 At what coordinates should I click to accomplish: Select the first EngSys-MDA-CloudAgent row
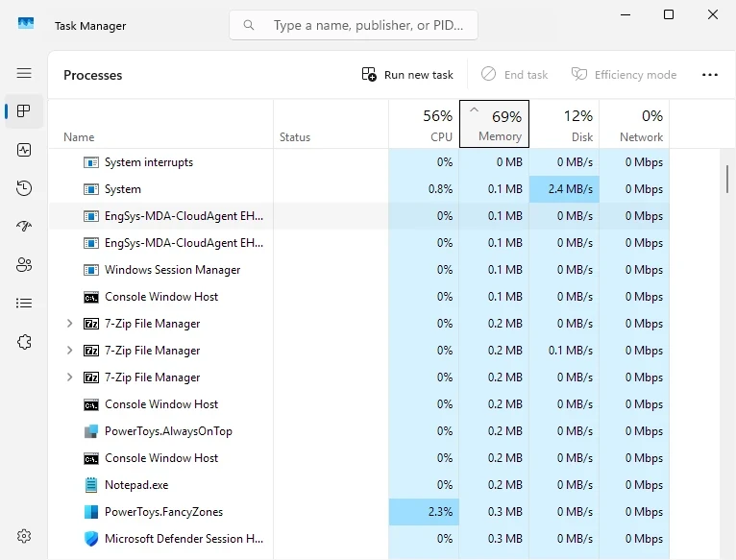(359, 216)
